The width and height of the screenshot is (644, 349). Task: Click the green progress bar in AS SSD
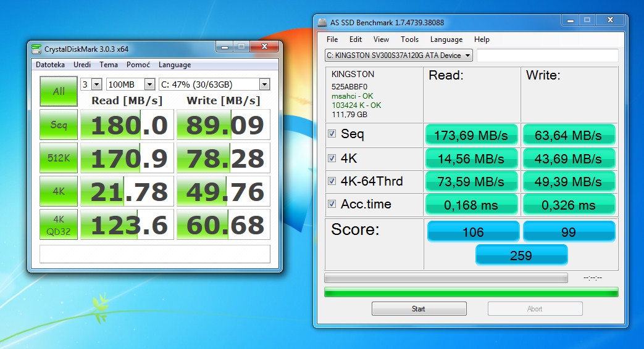(x=471, y=292)
